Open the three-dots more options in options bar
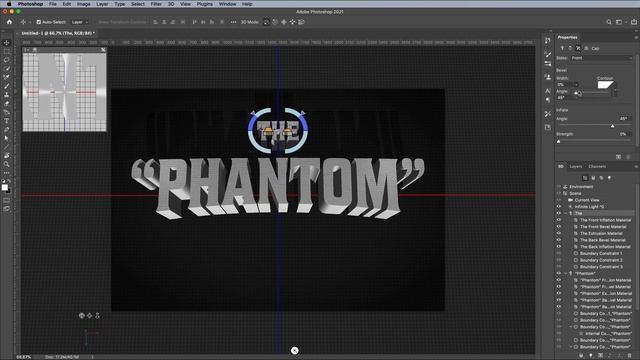 [x=233, y=22]
